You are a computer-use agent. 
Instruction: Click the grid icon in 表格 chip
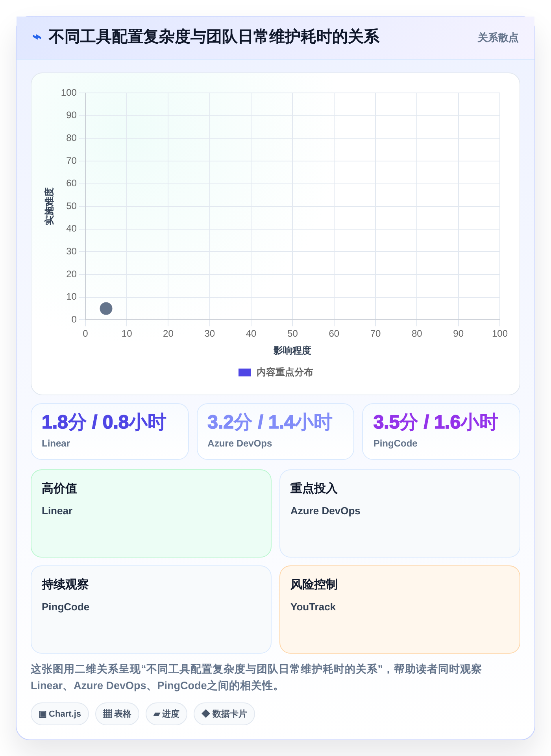[107, 714]
